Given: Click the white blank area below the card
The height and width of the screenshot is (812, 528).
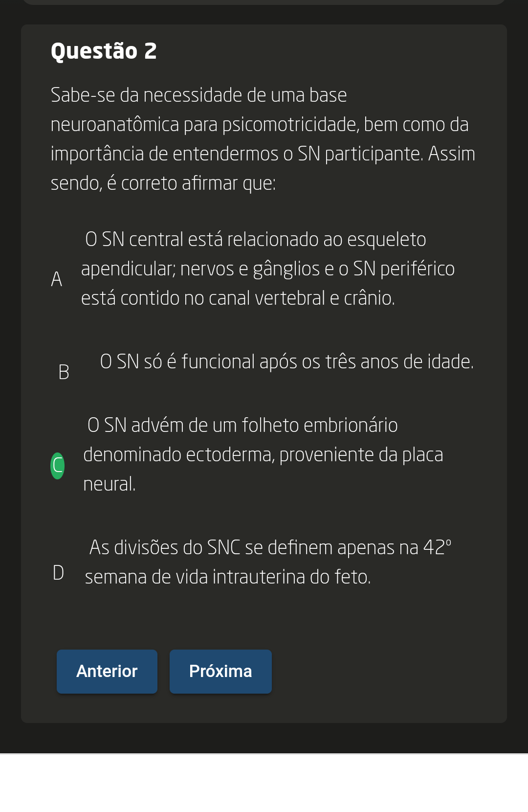Looking at the screenshot, I should 264,783.
